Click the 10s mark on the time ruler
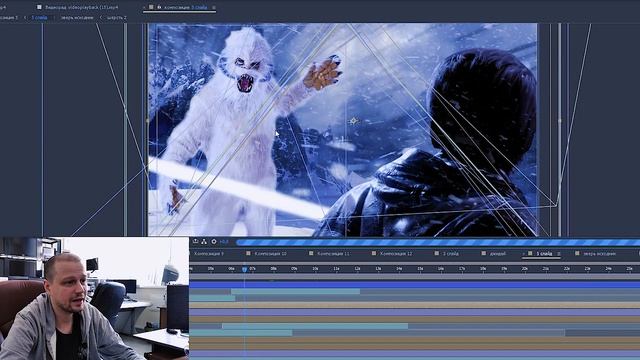The width and height of the screenshot is (640, 360). 315,269
